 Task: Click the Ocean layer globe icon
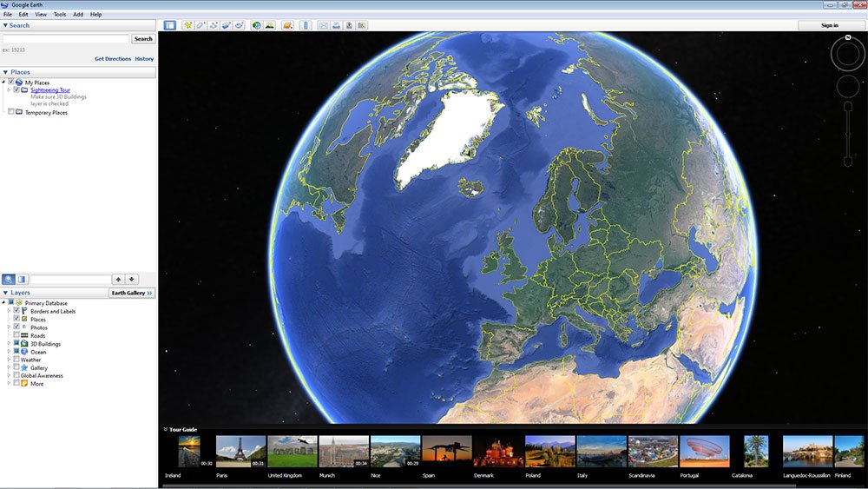pos(24,352)
